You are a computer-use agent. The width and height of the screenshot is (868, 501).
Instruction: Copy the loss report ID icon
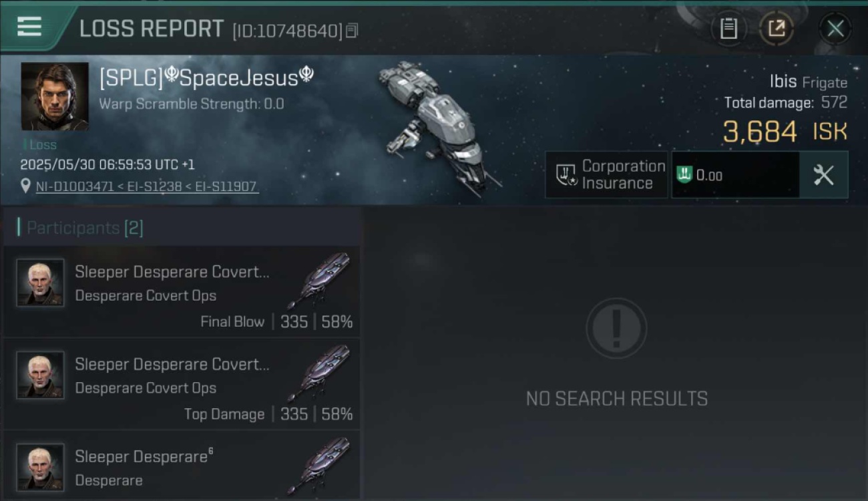[352, 30]
